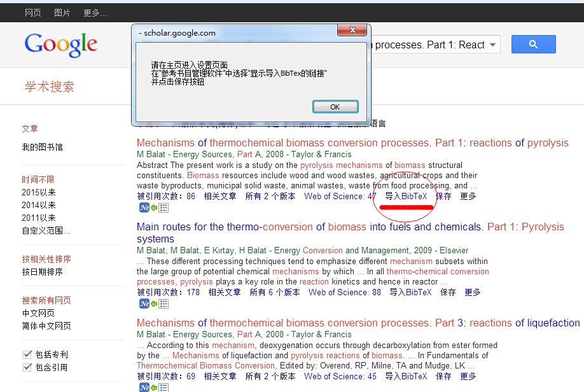Click the blue magnifier search button
The image size is (584, 392).
click(533, 45)
